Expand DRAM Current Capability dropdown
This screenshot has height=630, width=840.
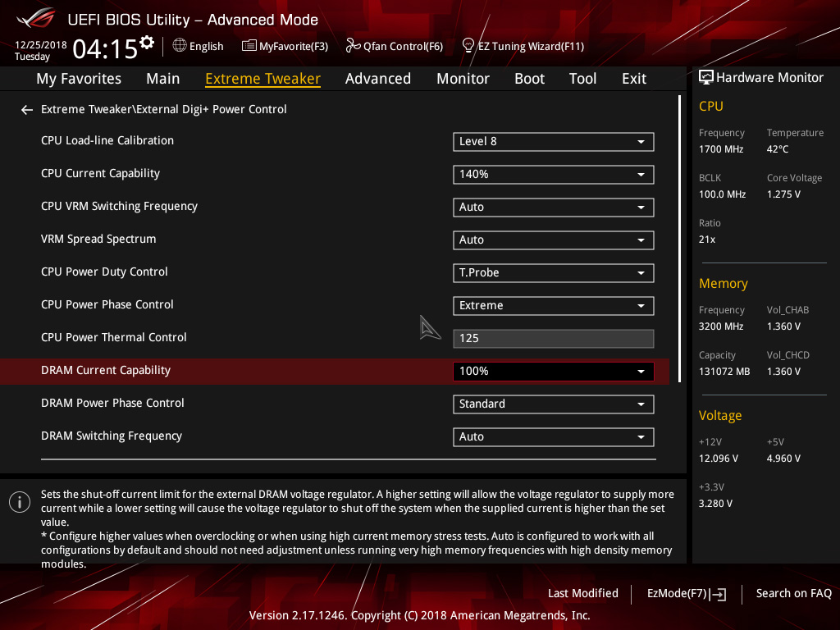click(x=554, y=372)
